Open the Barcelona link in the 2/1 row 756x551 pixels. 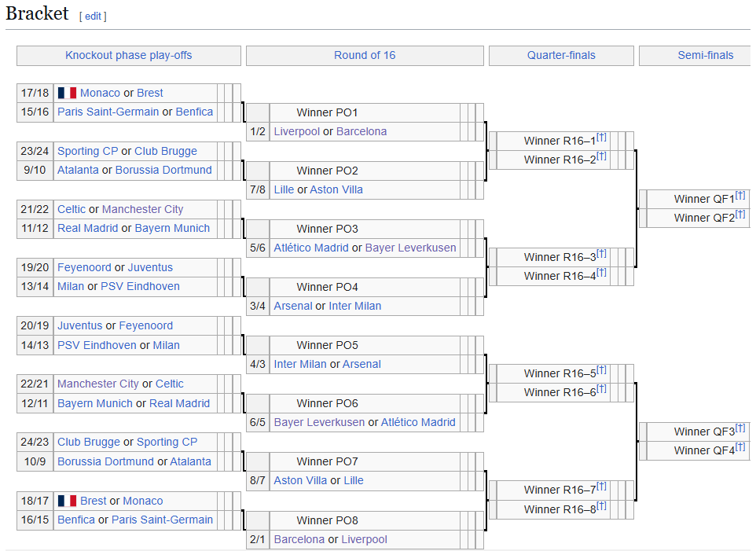tap(299, 539)
